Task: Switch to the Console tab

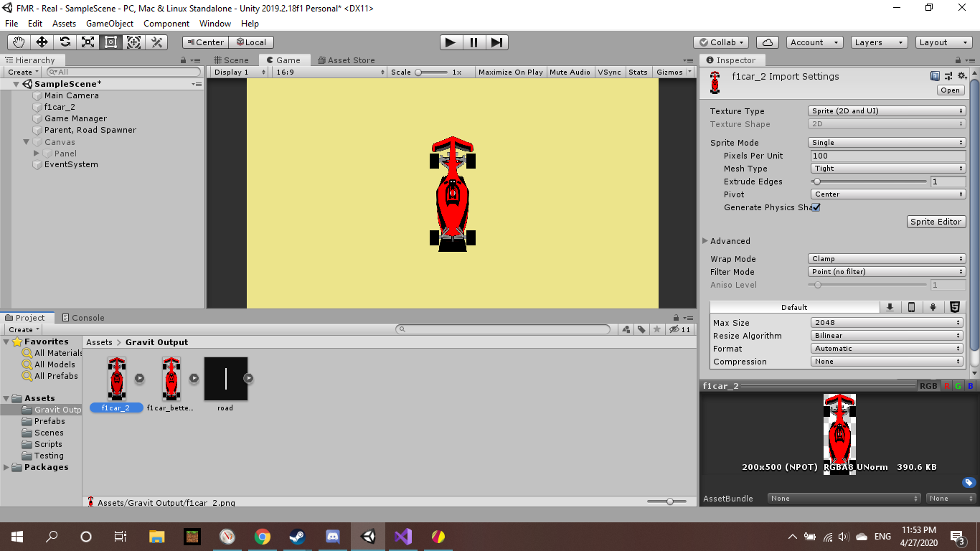Action: click(83, 318)
